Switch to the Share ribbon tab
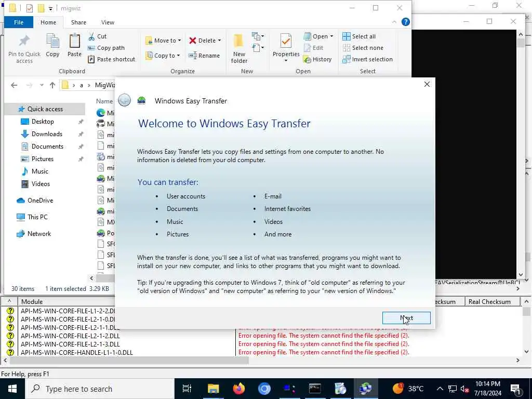This screenshot has width=532, height=399. tap(78, 22)
